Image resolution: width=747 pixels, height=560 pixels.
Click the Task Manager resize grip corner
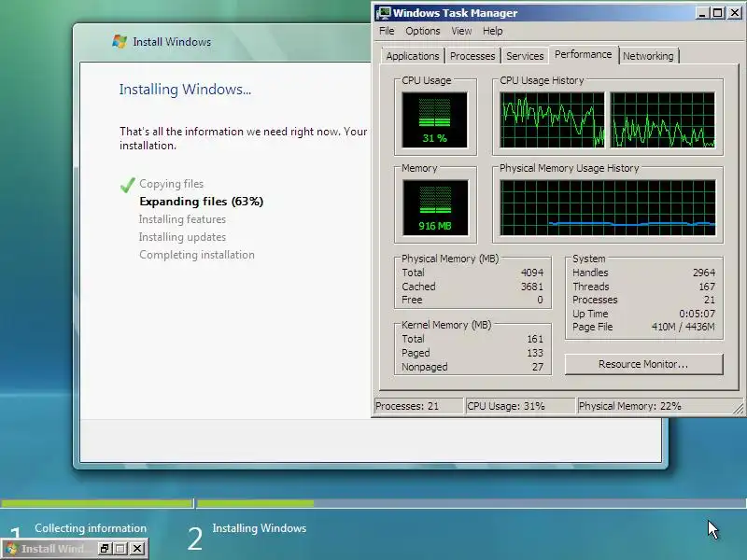point(739,408)
